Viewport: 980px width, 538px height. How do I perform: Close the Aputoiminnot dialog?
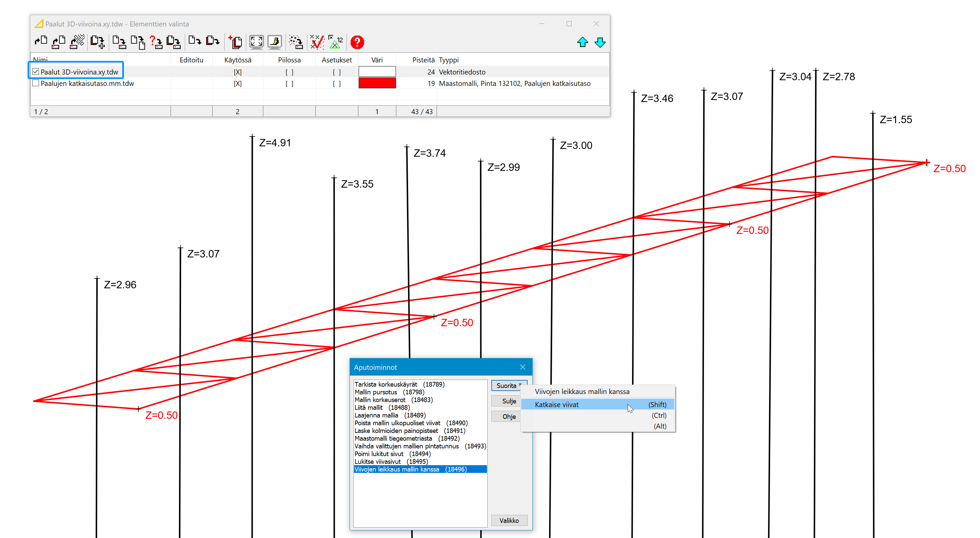522,367
